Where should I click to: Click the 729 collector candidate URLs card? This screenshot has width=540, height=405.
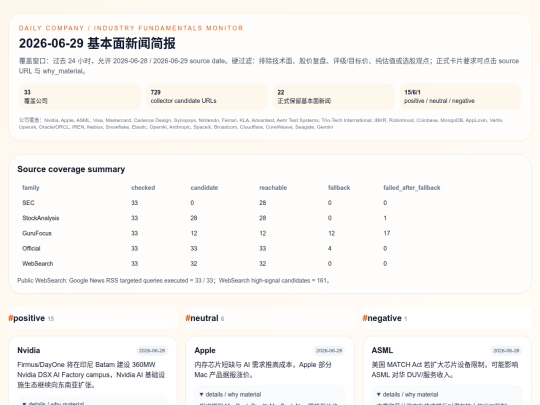[x=207, y=96]
